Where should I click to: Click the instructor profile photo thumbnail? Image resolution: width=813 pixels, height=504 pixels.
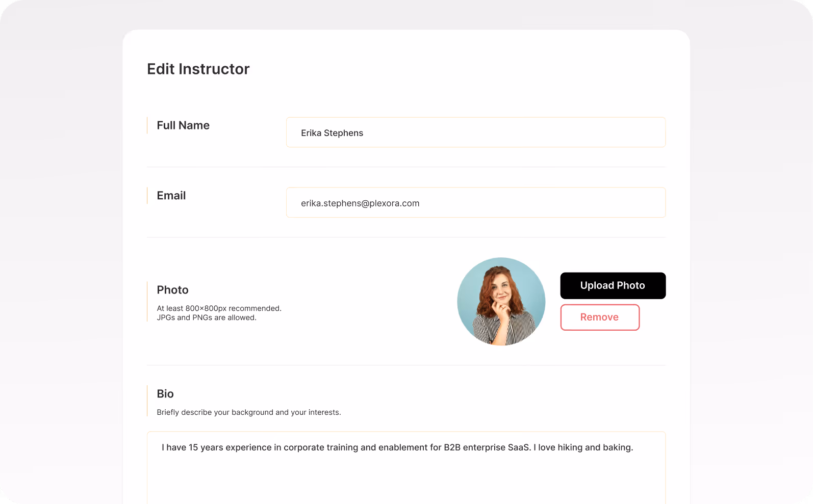pyautogui.click(x=501, y=301)
